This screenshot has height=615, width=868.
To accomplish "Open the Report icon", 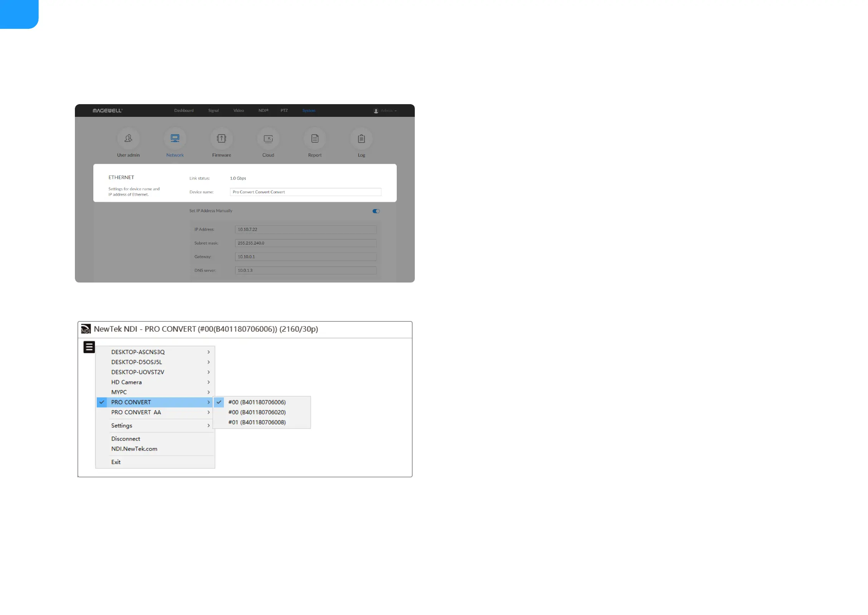I will point(315,139).
